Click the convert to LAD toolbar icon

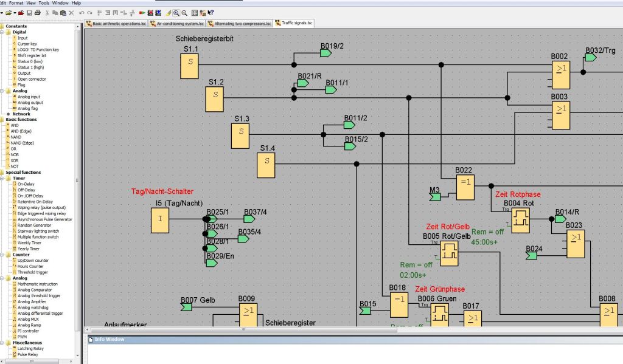[x=203, y=13]
